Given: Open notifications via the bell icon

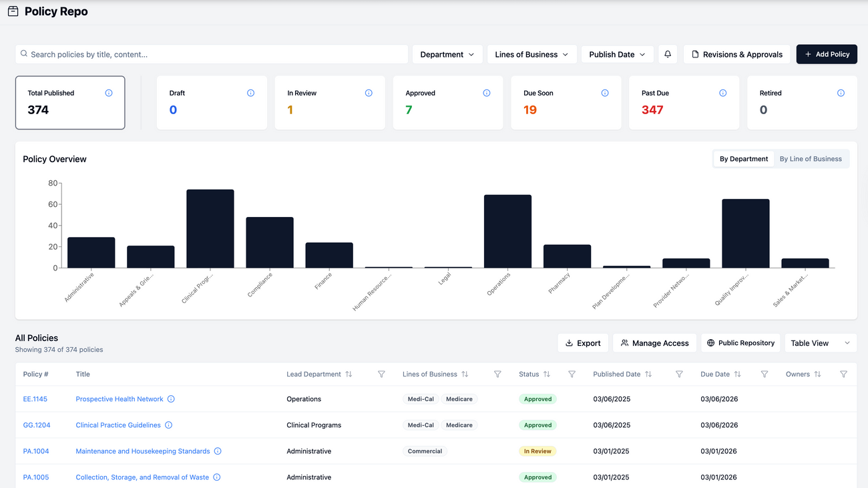Looking at the screenshot, I should [x=668, y=54].
